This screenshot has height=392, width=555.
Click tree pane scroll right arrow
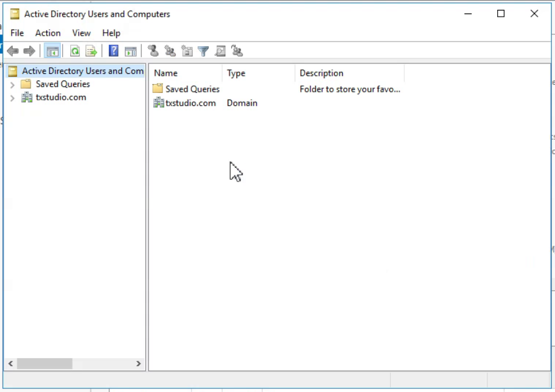pos(138,364)
